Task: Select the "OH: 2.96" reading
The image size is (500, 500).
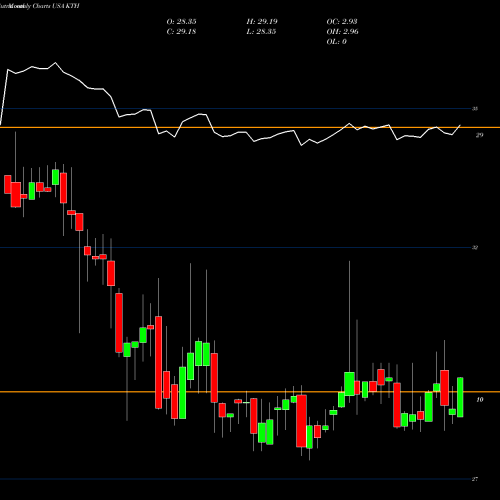Action: tap(342, 32)
